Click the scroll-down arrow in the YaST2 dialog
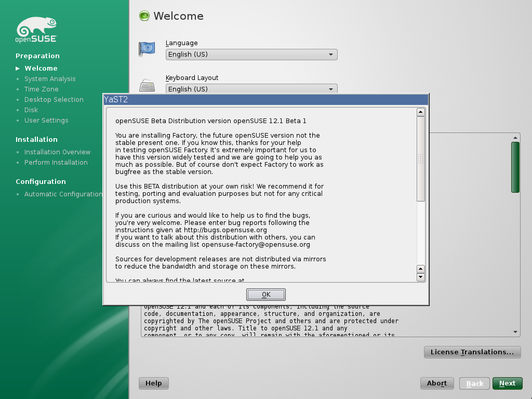 coord(420,277)
